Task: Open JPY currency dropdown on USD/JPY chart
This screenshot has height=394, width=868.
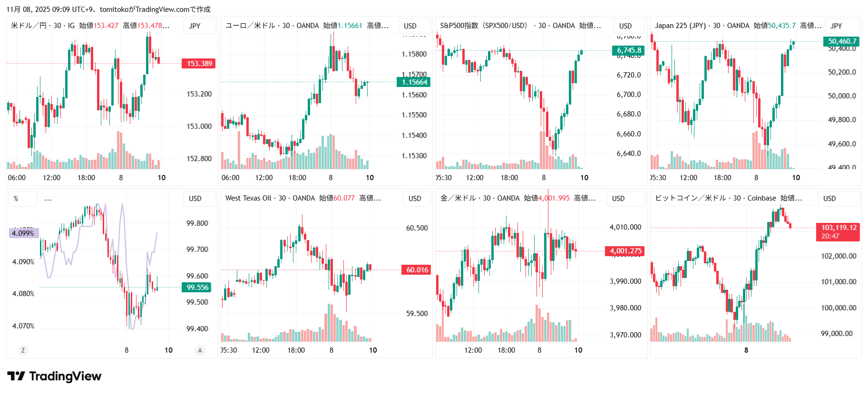Action: coord(195,26)
